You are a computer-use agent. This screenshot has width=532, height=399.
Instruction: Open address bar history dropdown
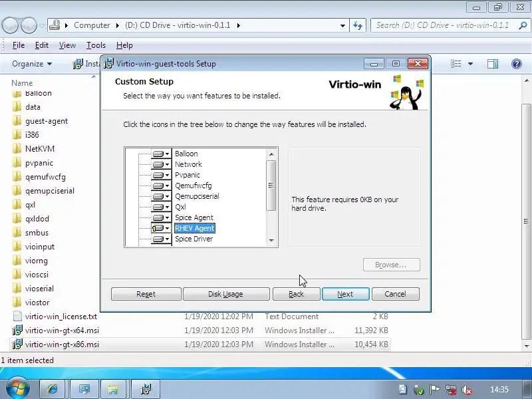(342, 25)
